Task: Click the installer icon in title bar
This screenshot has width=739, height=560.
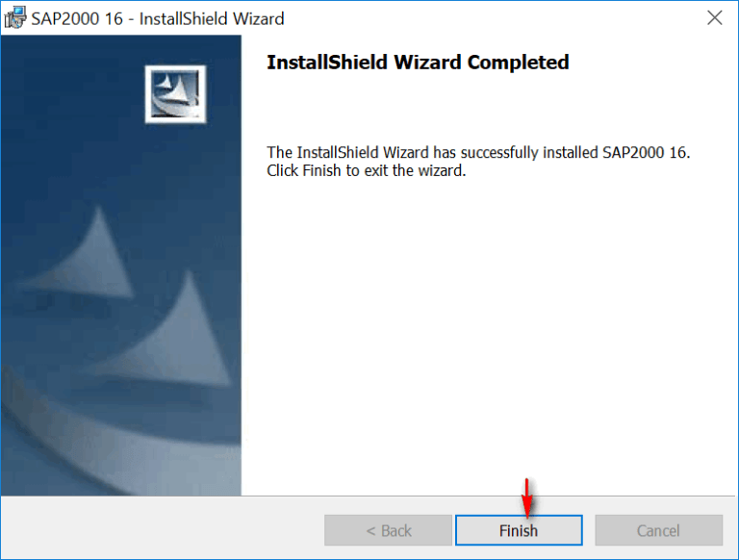Action: tap(15, 17)
